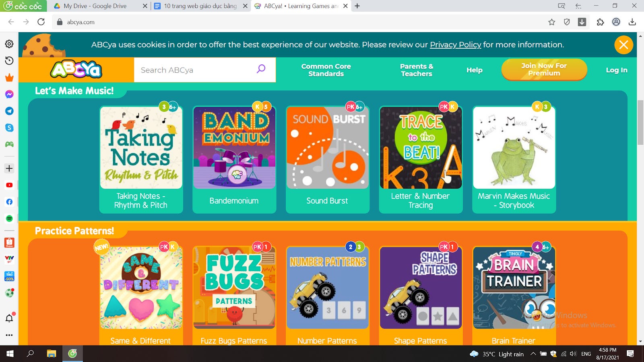Reload the abcya.com page
The height and width of the screenshot is (362, 644).
pos(41,22)
